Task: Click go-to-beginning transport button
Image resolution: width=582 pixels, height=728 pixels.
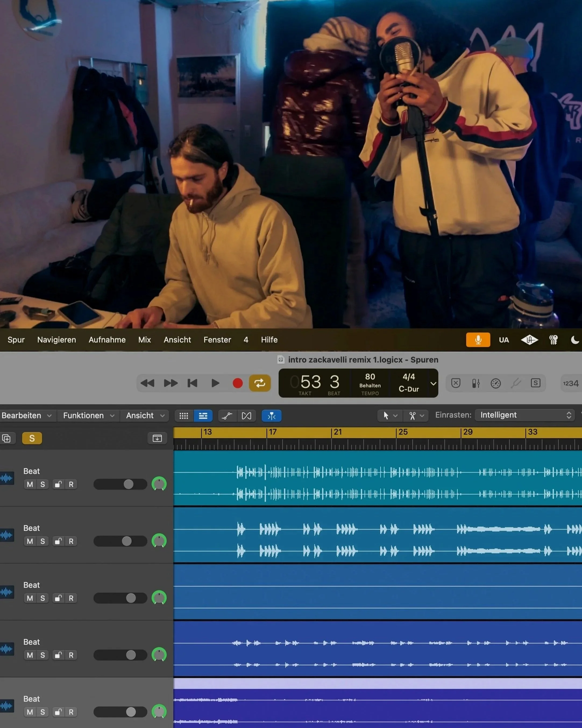Action: point(192,383)
